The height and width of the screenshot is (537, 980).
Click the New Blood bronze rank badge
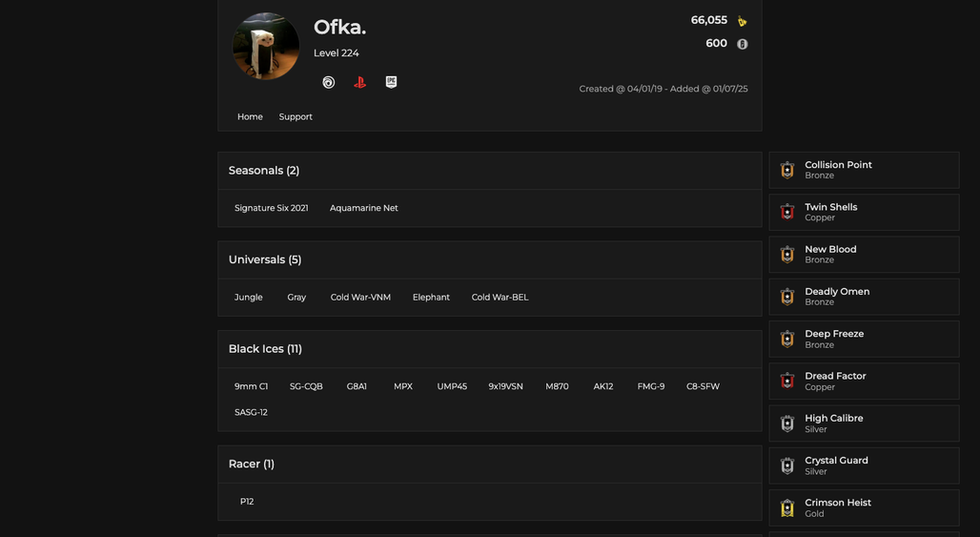[787, 255]
